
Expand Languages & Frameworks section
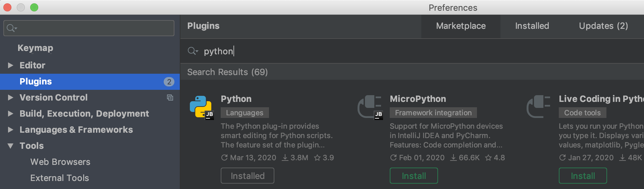(x=10, y=130)
